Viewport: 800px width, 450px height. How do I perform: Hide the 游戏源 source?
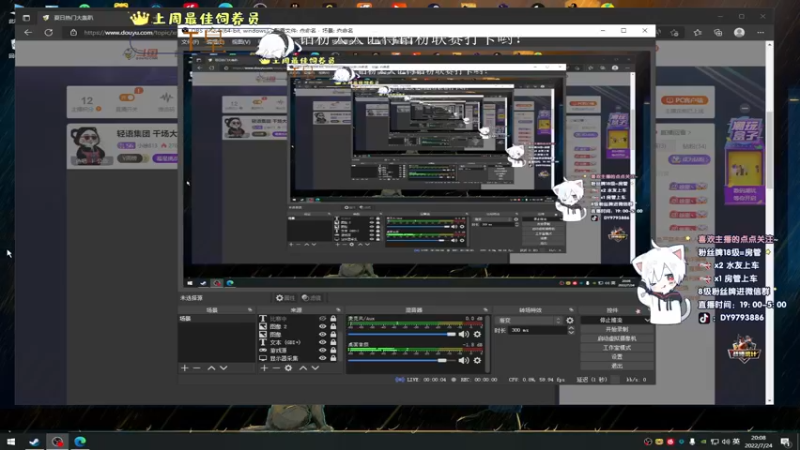[322, 351]
